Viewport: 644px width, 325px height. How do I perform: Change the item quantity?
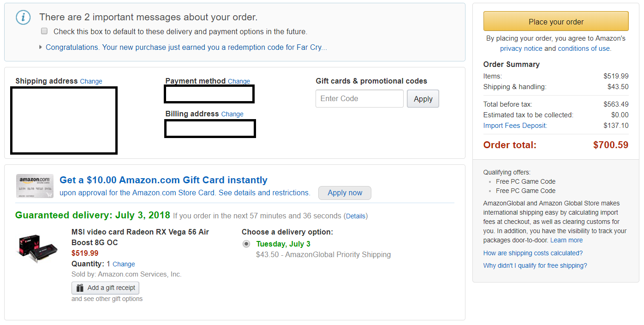(x=124, y=264)
